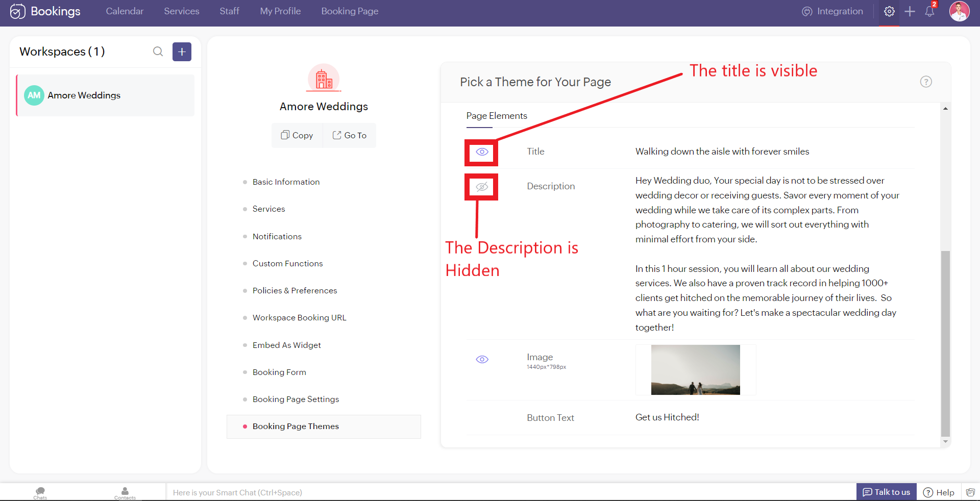The width and height of the screenshot is (980, 501).
Task: Click the 'Workspaces (1)' heading
Action: click(x=62, y=52)
